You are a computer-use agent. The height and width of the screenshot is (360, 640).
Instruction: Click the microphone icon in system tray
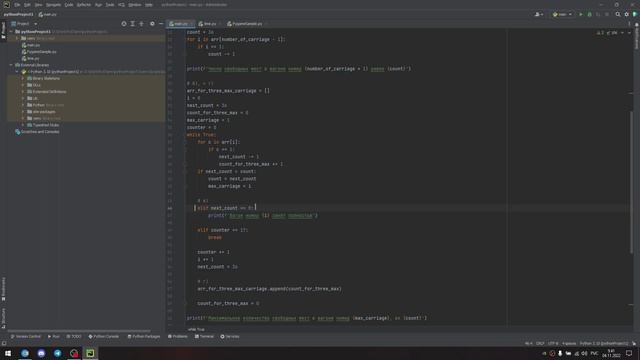click(x=560, y=353)
